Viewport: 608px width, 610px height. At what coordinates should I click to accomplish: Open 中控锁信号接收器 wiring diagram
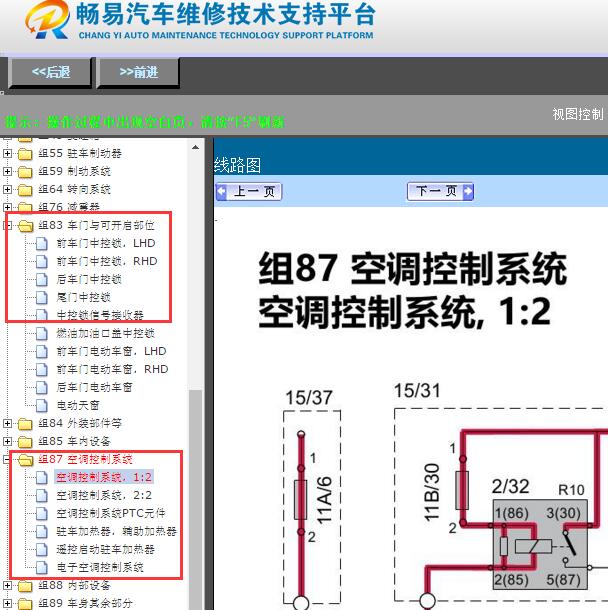100,315
